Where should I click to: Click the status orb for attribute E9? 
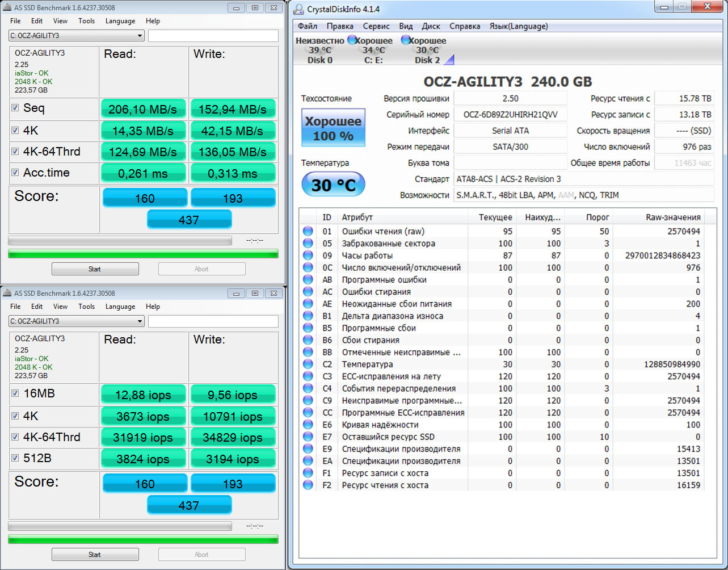pos(308,449)
